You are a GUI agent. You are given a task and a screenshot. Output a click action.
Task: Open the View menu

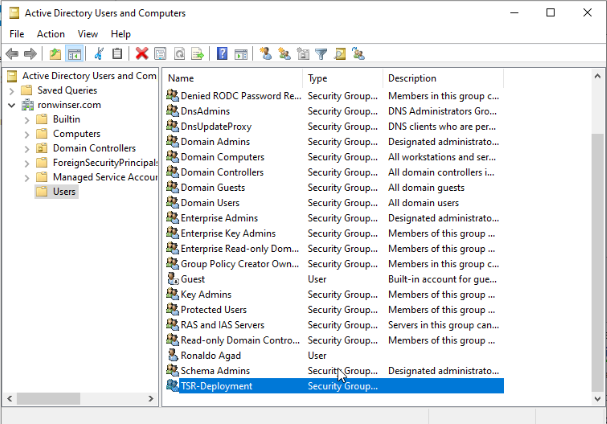pos(88,34)
